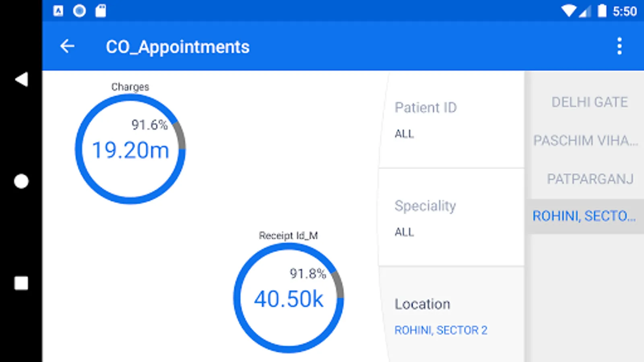Tap the Receipt Id_M 40.50k value
Screen dimensions: 644x362
289,299
